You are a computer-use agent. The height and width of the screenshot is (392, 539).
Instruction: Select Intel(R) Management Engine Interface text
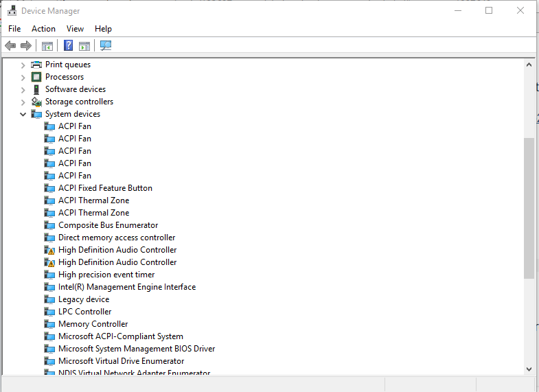click(127, 287)
